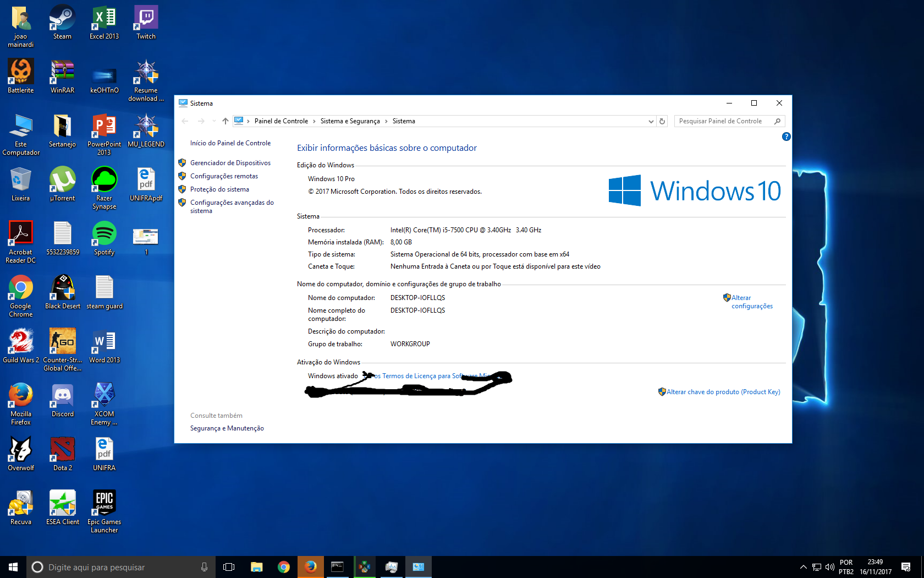Screen dimensions: 924x578
Task: Open MU_LEGEND desktop shortcut
Action: 146,130
